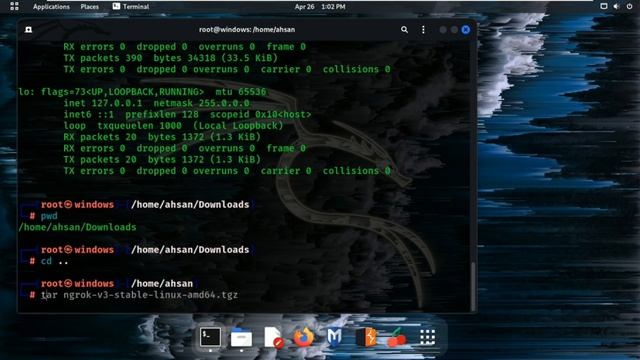
Task: Click the prompt path '/home/ahsan' of last prompt
Action: tap(162, 283)
